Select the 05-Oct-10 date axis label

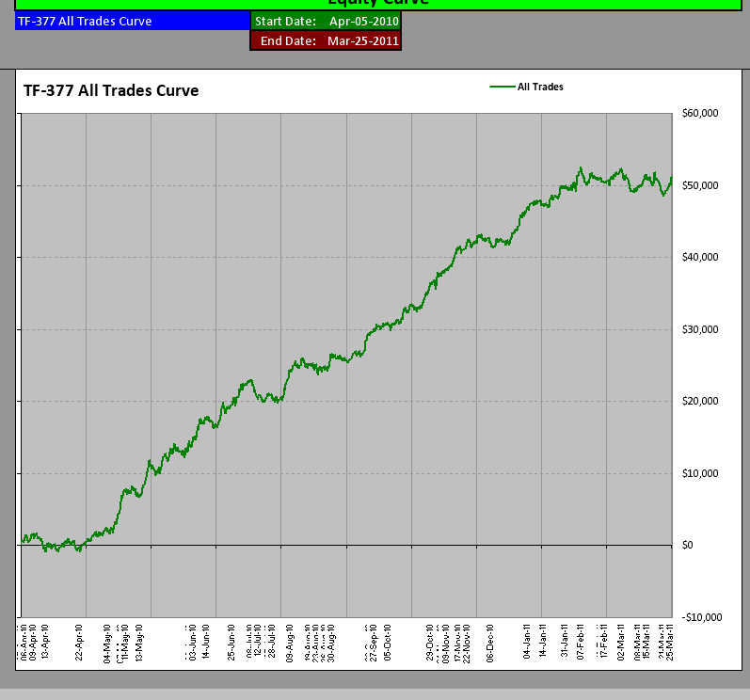pos(388,643)
